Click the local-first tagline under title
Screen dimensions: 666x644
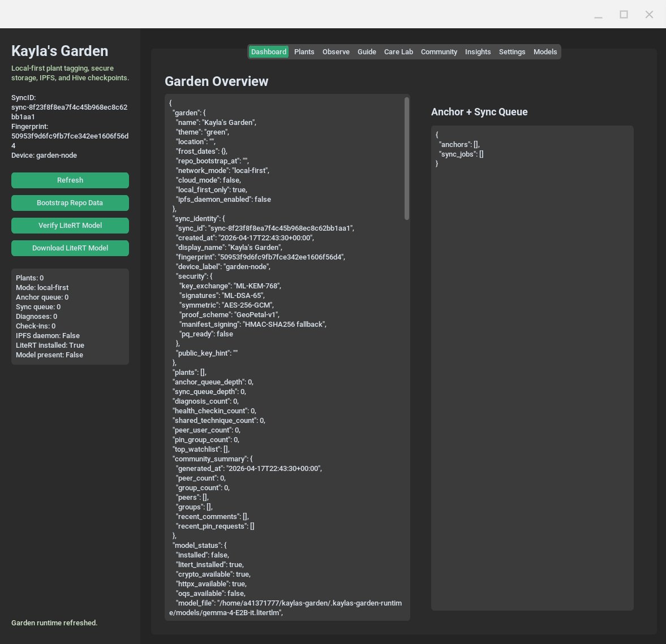pos(70,73)
